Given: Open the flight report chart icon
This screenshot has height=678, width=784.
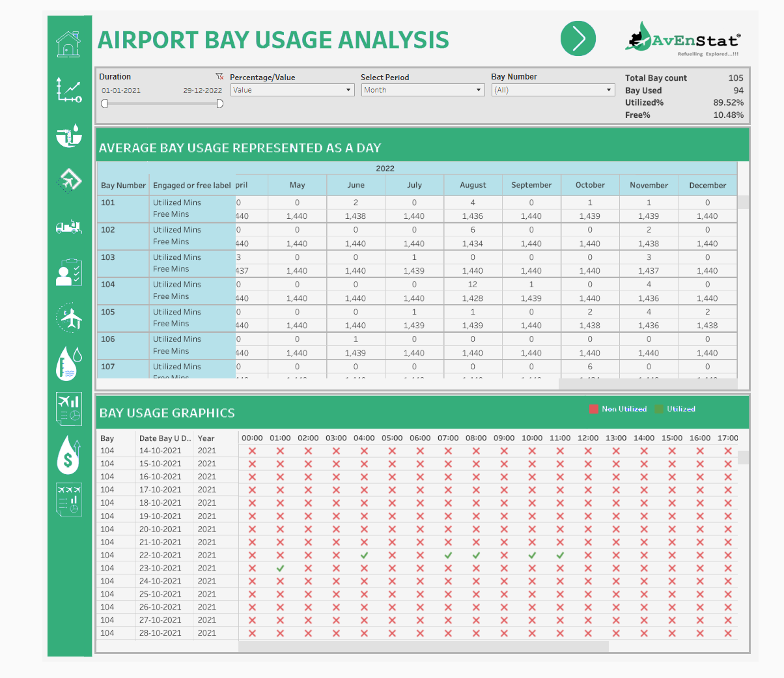Looking at the screenshot, I should [68, 409].
